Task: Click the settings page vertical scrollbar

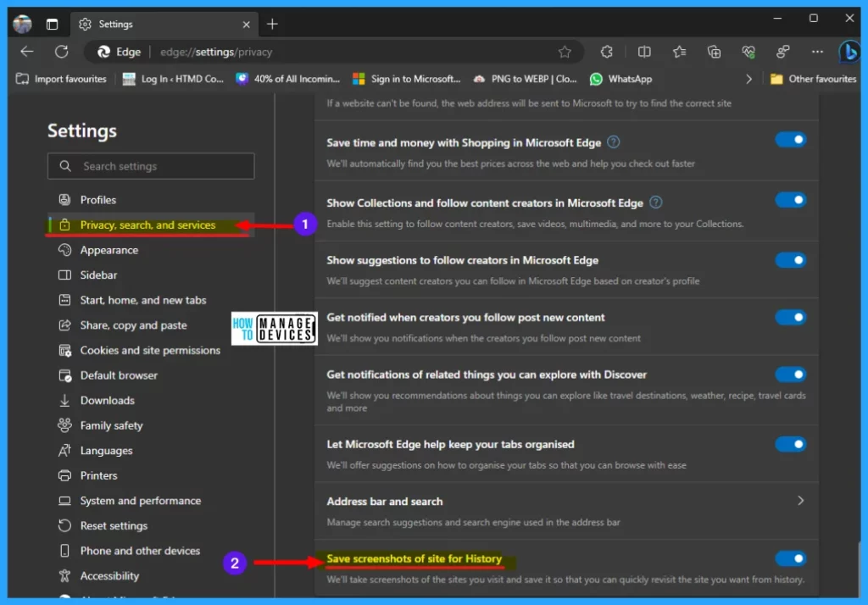Action: pyautogui.click(x=861, y=568)
